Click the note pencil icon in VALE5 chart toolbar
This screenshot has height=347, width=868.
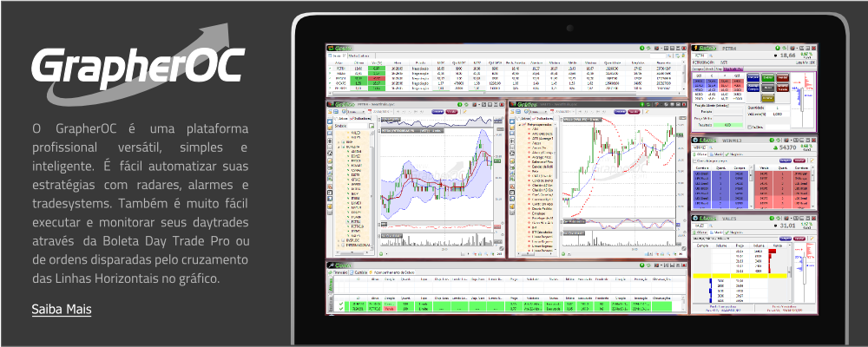coord(647,111)
